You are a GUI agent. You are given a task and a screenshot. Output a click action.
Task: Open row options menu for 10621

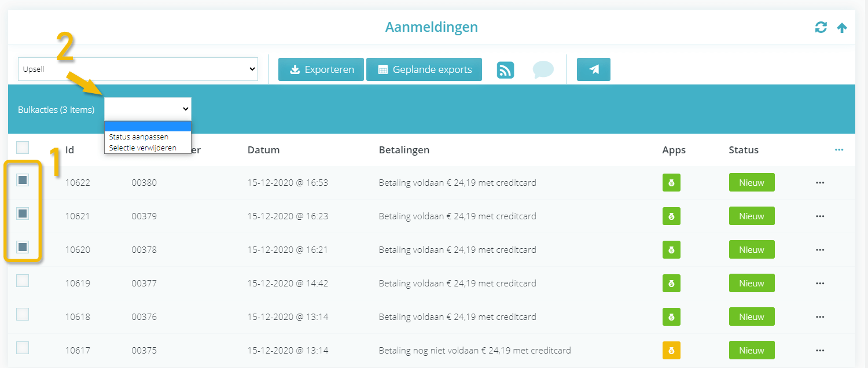[819, 216]
